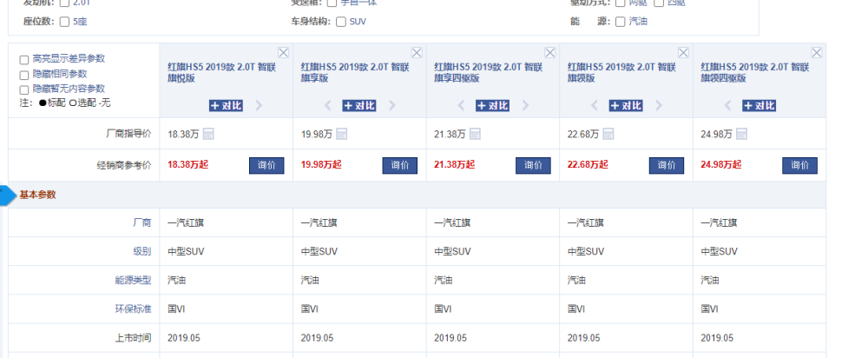Add 智联旗享四驱版 to comparison with +对比

tap(493, 105)
